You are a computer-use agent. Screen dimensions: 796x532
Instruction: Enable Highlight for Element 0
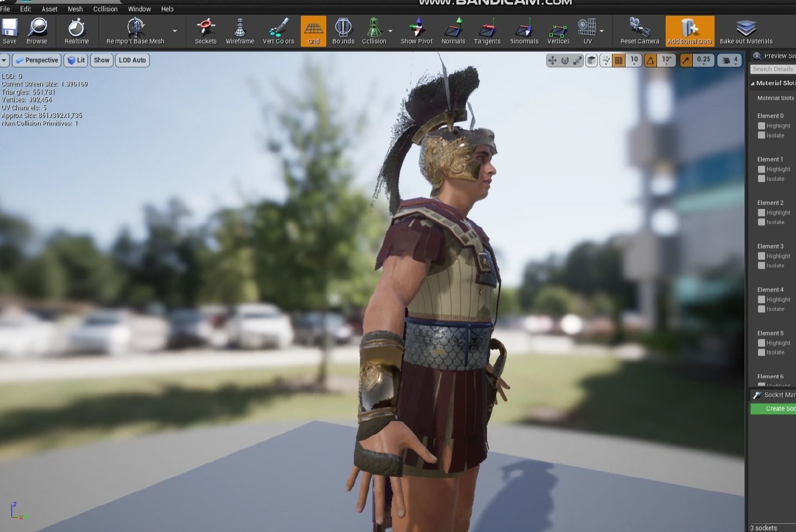tap(761, 125)
